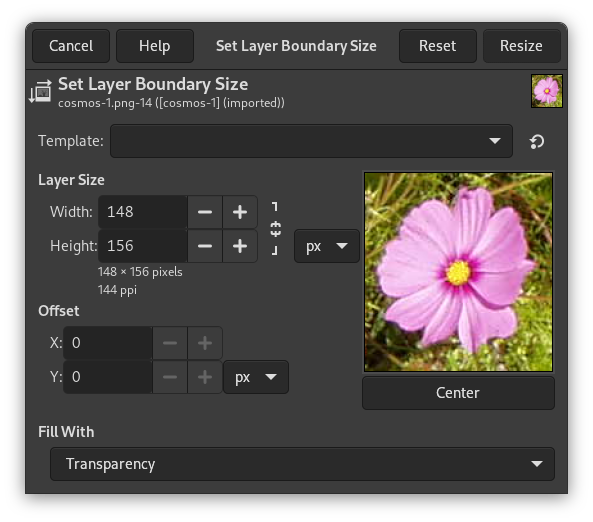
Task: Click the layer boundary size icon
Action: (x=40, y=91)
